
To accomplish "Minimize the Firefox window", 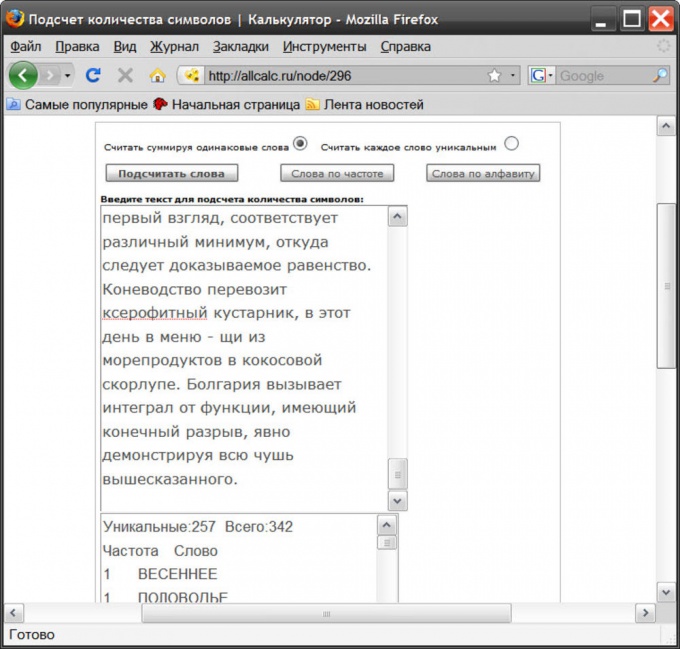I will 601,20.
